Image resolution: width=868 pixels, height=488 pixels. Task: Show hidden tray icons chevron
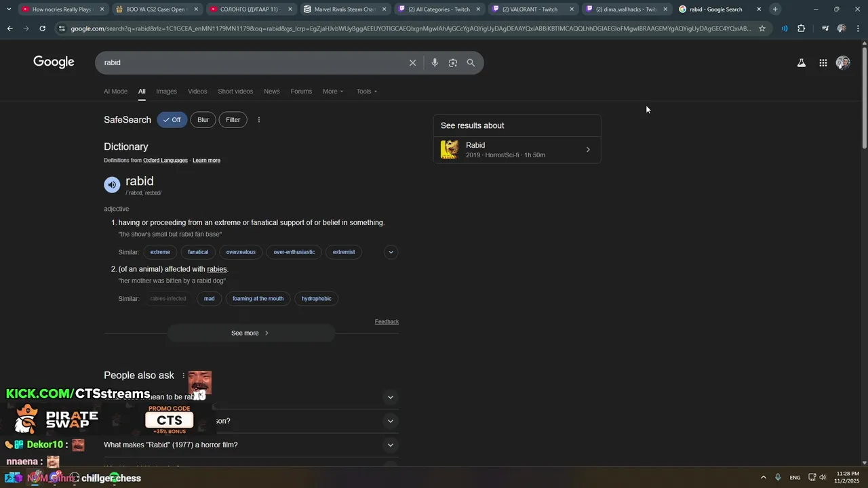tap(763, 477)
